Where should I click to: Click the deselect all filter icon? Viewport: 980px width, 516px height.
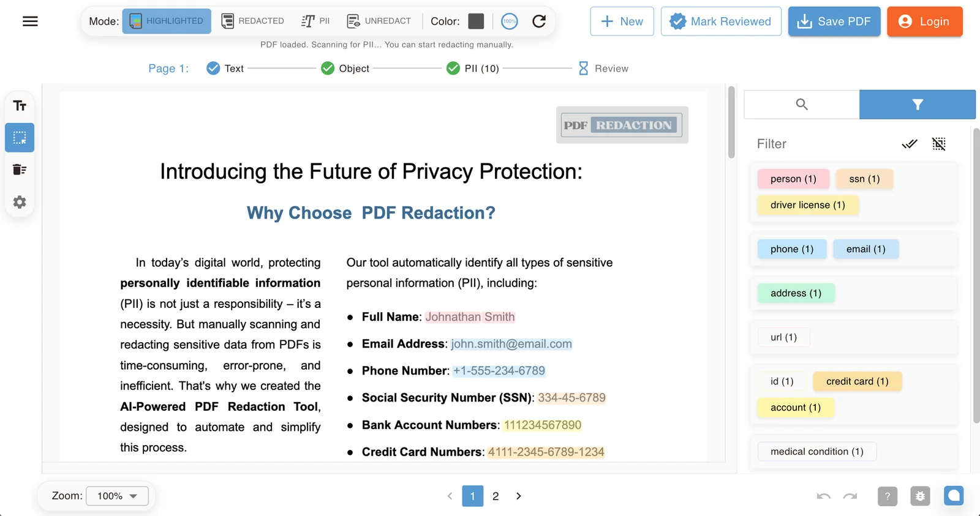click(939, 144)
